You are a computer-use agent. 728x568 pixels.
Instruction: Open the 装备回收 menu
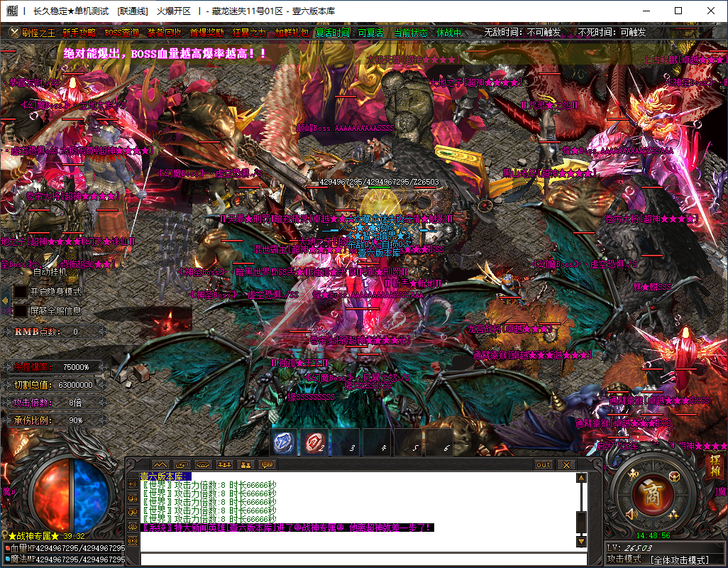(x=164, y=33)
